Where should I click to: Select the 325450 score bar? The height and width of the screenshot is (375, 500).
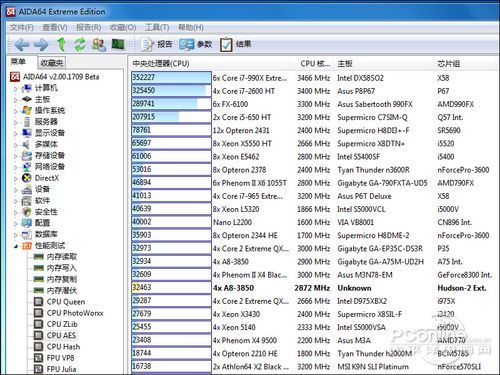pos(171,91)
